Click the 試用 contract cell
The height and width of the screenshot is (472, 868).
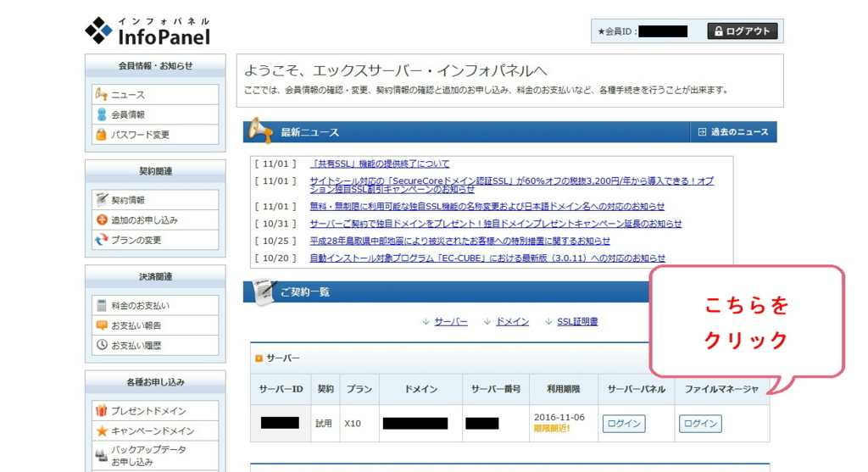coord(324,424)
